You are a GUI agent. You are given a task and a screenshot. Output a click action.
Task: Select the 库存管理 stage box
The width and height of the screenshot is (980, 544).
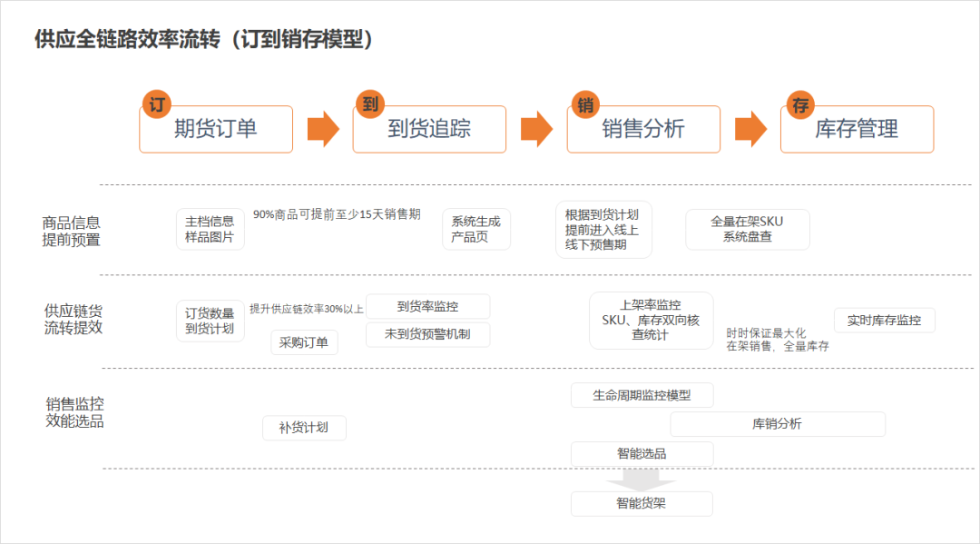pos(857,130)
